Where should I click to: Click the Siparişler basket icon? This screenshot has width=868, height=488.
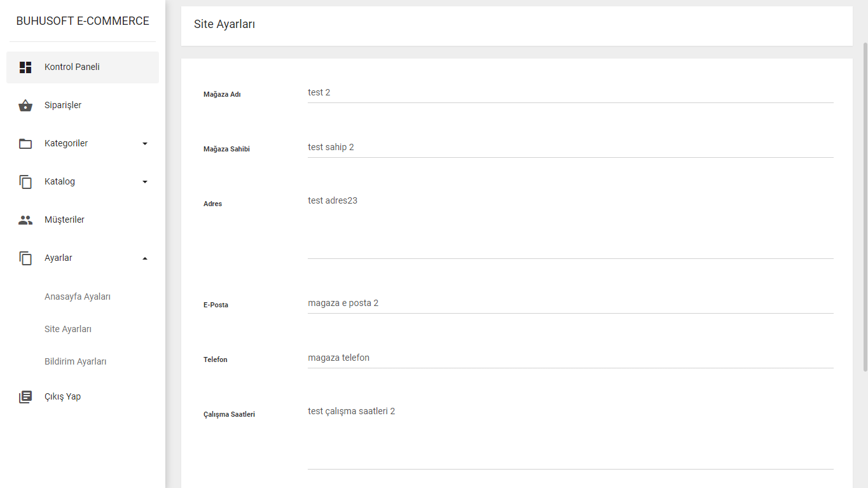[x=25, y=106]
